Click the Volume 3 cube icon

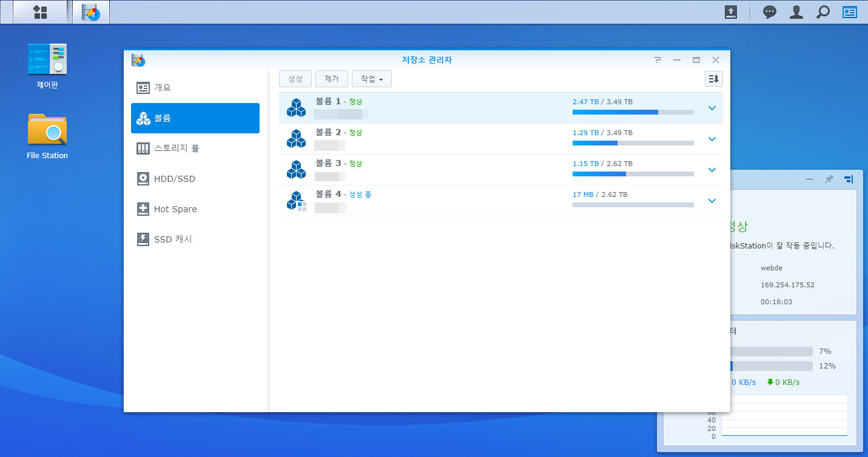coord(296,170)
